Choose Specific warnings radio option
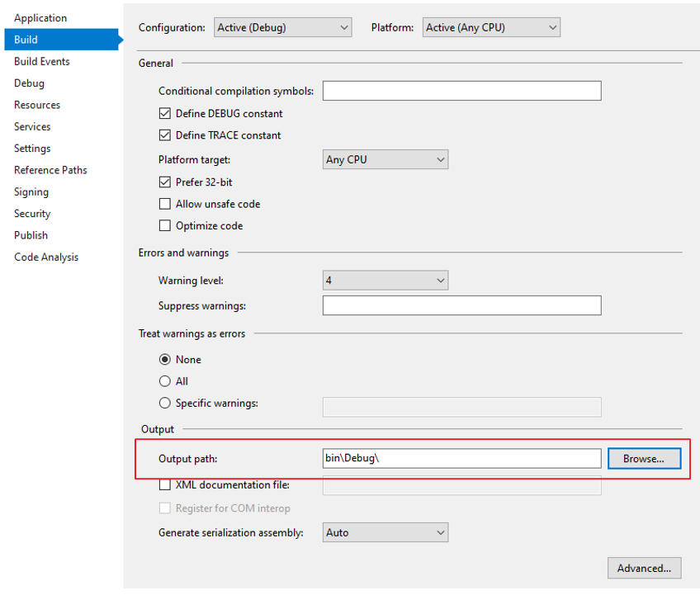The width and height of the screenshot is (700, 595). [165, 403]
